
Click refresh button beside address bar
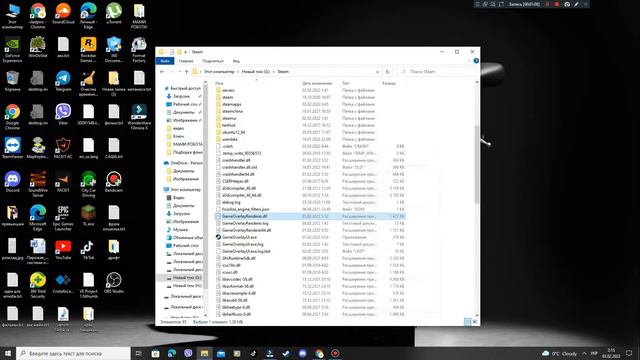[x=388, y=72]
